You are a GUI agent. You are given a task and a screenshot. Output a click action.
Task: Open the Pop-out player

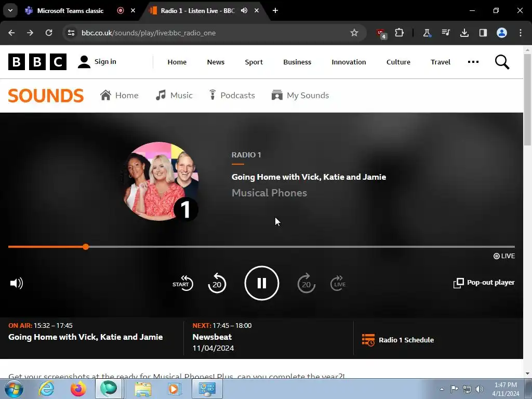click(484, 283)
